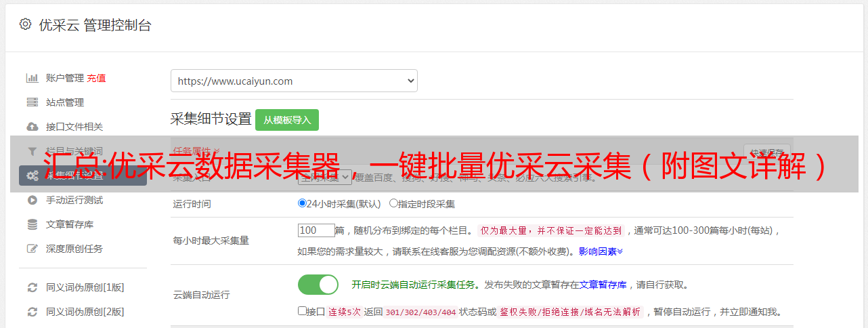Click the 鉴权失败/拒绝连接/域名无法解析 tag
The height and width of the screenshot is (328, 868).
tap(570, 312)
